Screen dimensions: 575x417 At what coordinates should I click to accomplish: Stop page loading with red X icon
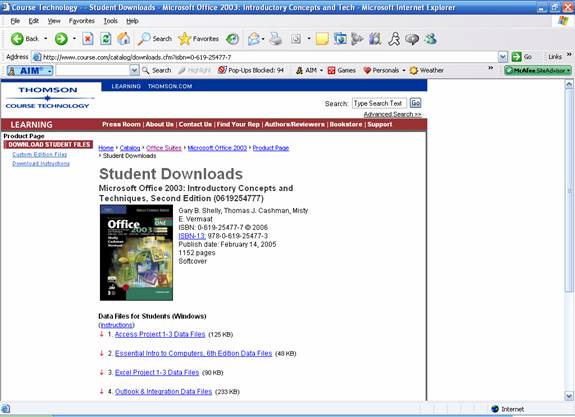point(88,39)
